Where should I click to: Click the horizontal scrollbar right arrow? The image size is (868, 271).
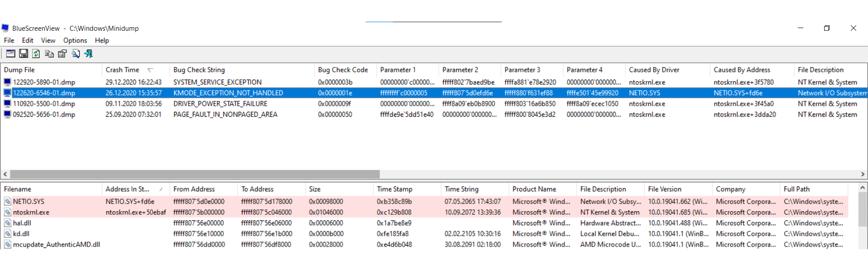click(863, 174)
